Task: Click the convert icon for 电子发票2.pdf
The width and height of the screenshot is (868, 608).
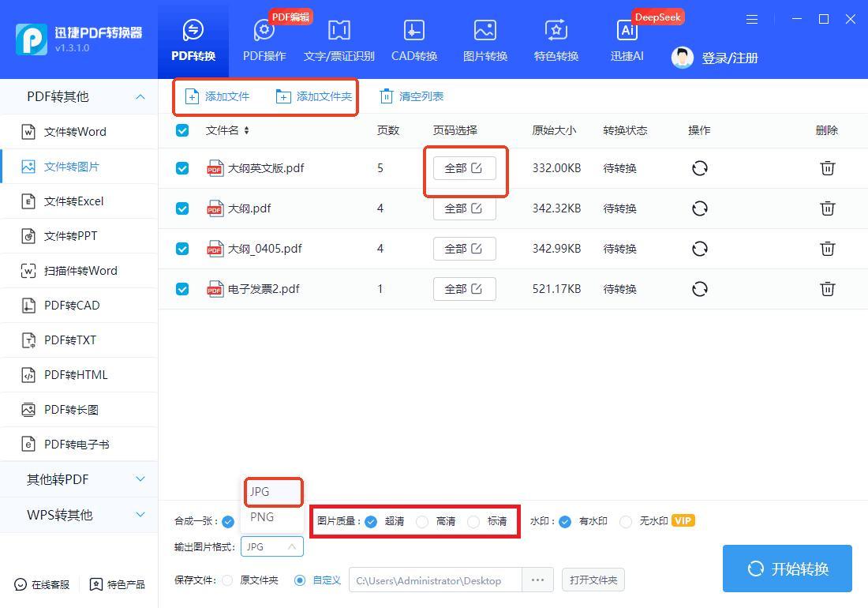Action: point(699,289)
